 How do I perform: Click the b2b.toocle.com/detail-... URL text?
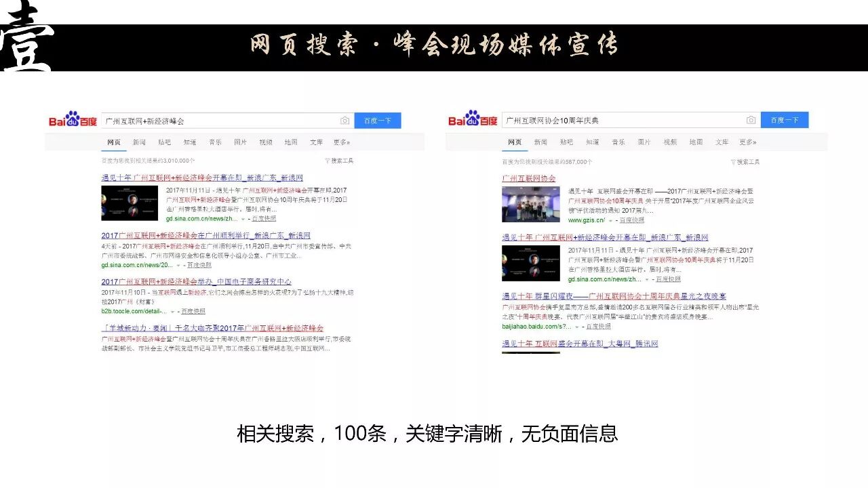point(134,311)
